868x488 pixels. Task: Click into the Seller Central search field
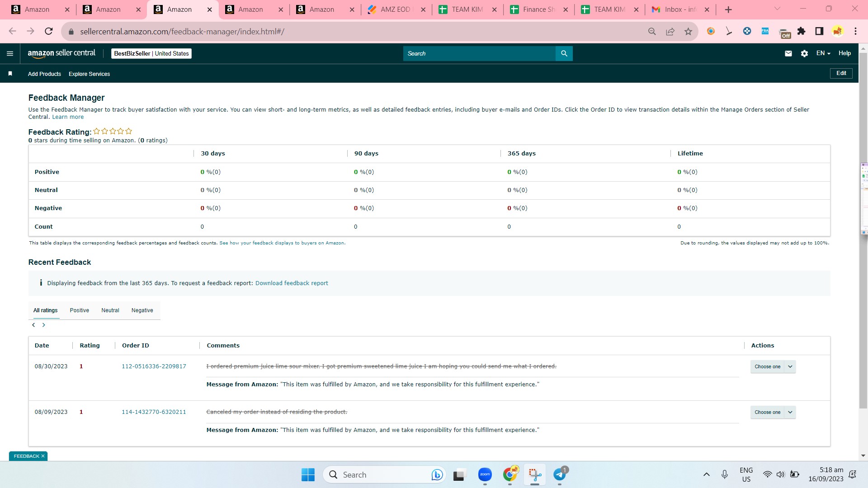pos(479,53)
